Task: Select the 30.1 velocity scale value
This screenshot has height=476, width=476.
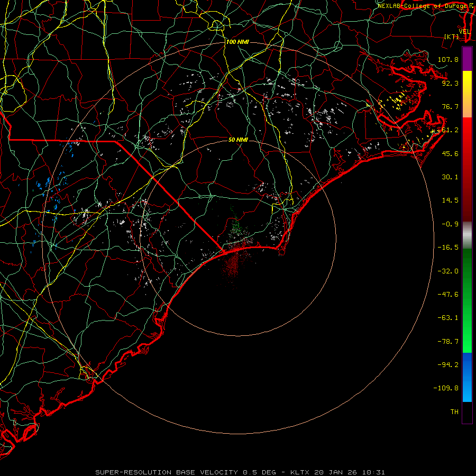Action: pos(450,177)
